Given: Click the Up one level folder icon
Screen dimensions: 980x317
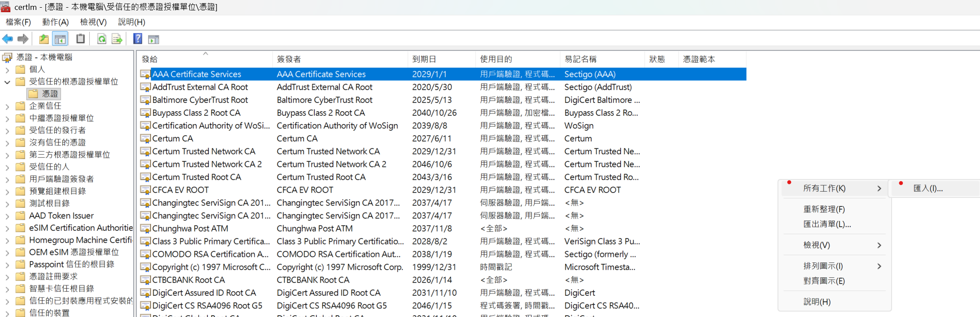Looking at the screenshot, I should 44,39.
